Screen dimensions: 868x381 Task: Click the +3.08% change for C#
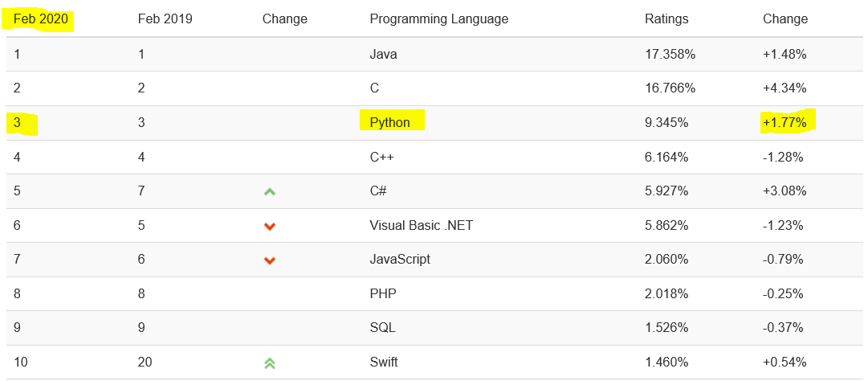pyautogui.click(x=784, y=191)
